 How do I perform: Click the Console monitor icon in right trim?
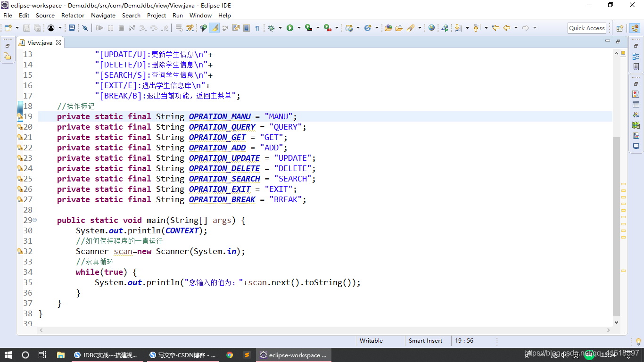click(636, 146)
